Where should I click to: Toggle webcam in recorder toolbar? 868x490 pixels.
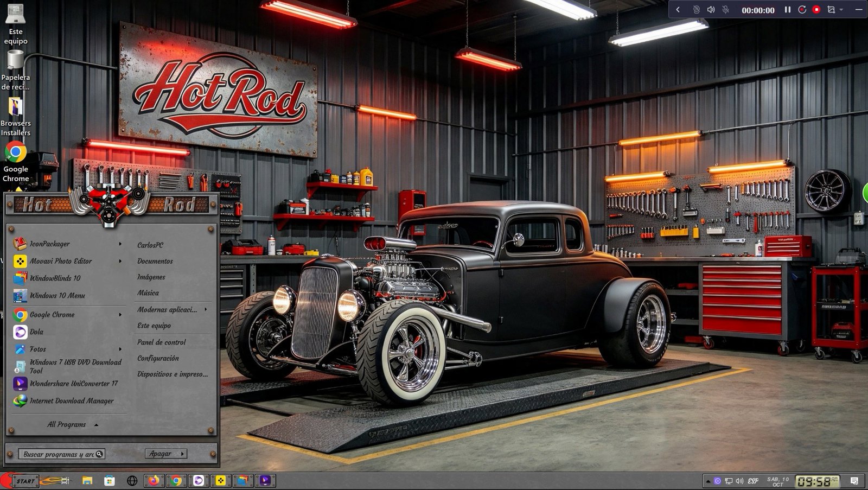(x=697, y=10)
